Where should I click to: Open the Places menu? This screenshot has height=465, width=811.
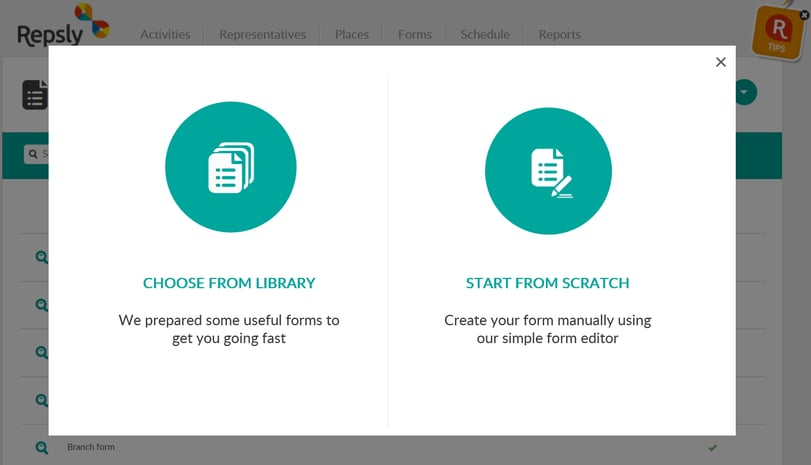click(352, 34)
